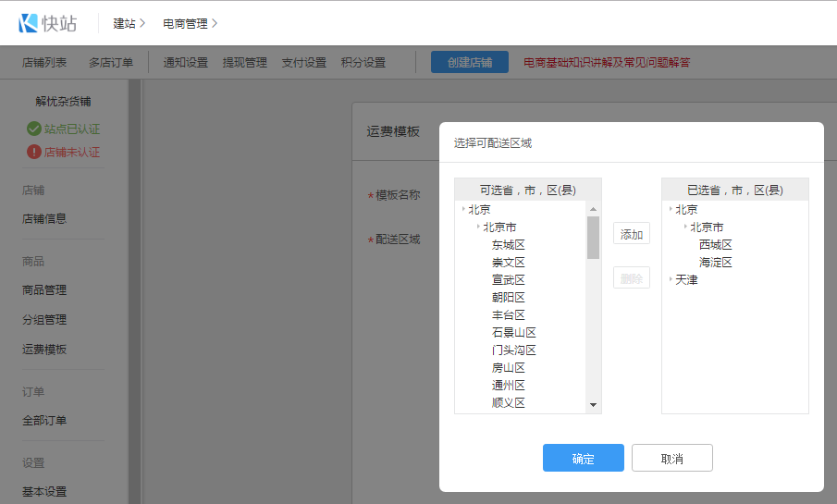Screen dimensions: 837x504
Task: Select 西城区 in the 已选 regions list
Action: tap(715, 245)
